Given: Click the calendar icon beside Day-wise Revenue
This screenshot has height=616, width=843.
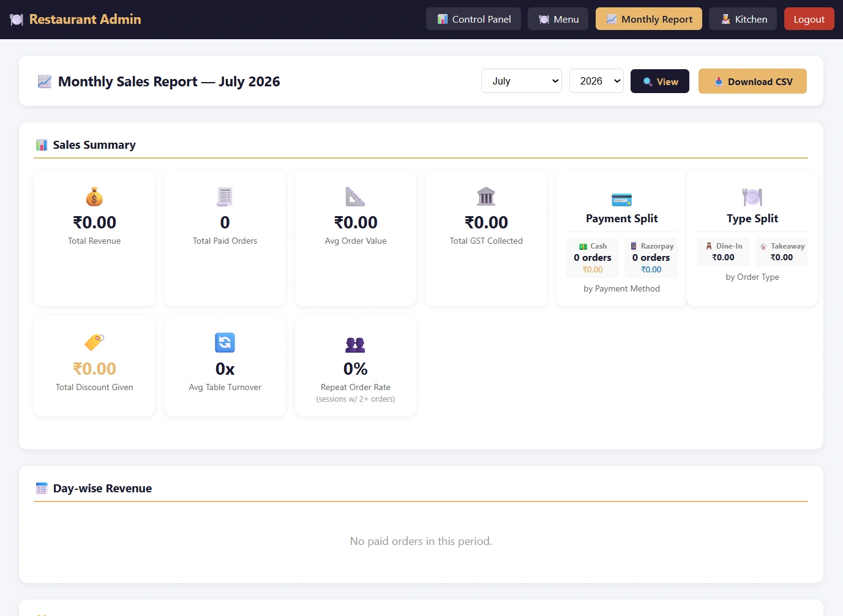Looking at the screenshot, I should [42, 489].
